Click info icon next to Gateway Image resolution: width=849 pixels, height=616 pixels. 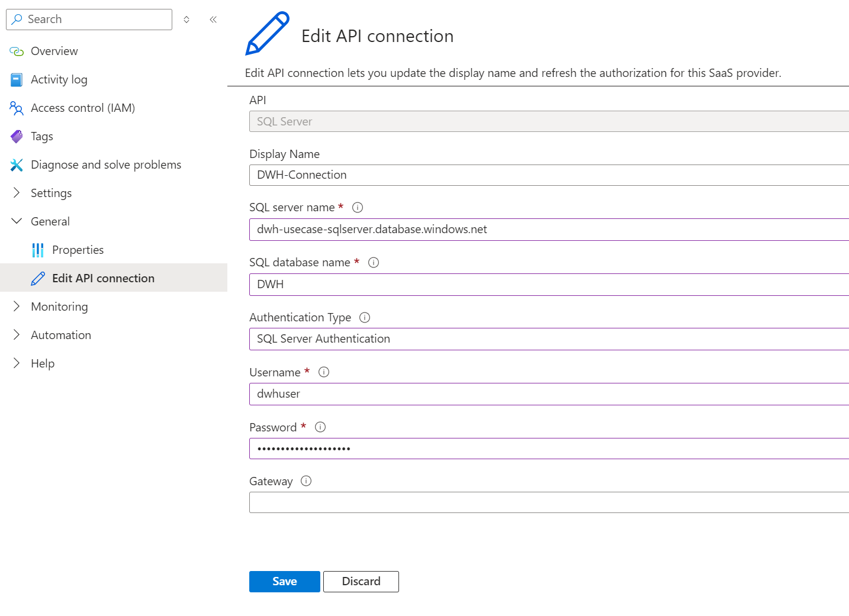click(x=306, y=481)
